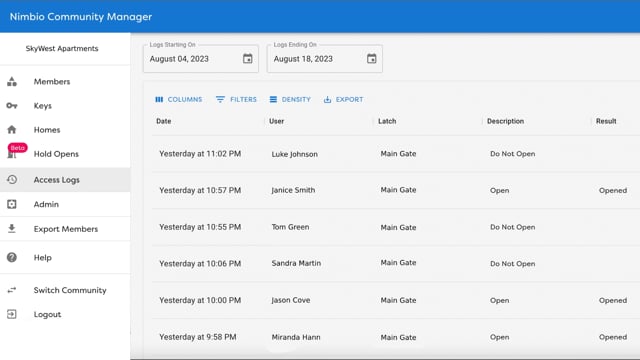Open the Members menu item
The image size is (640, 360).
coord(65,82)
